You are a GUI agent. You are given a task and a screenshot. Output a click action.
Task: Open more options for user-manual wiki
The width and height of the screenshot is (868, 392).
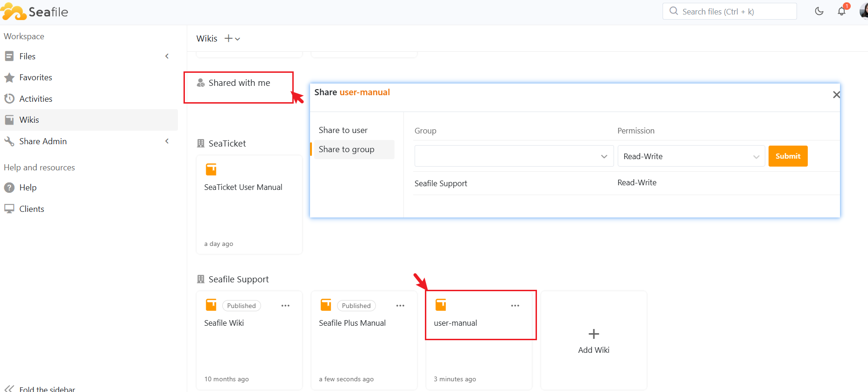point(515,306)
